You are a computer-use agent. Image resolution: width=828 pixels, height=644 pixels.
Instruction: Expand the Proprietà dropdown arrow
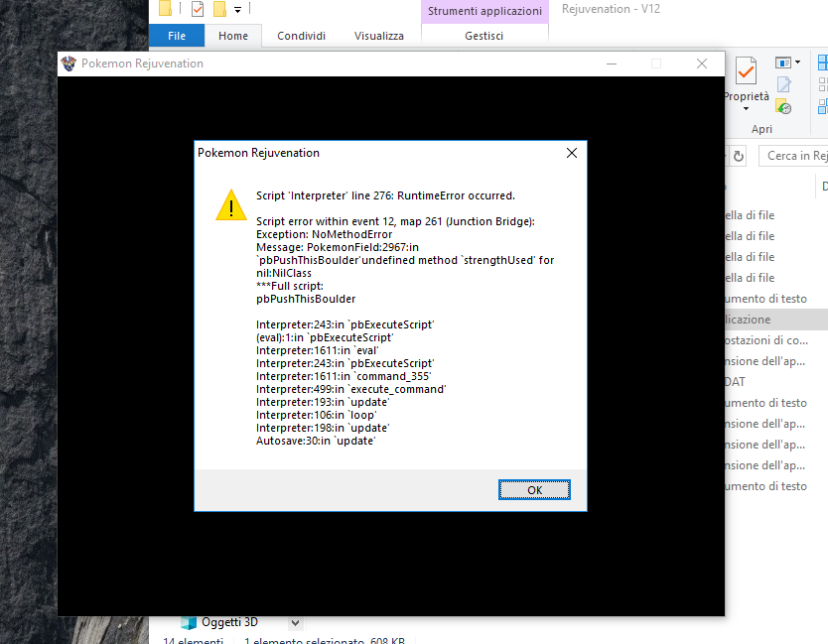click(x=746, y=109)
